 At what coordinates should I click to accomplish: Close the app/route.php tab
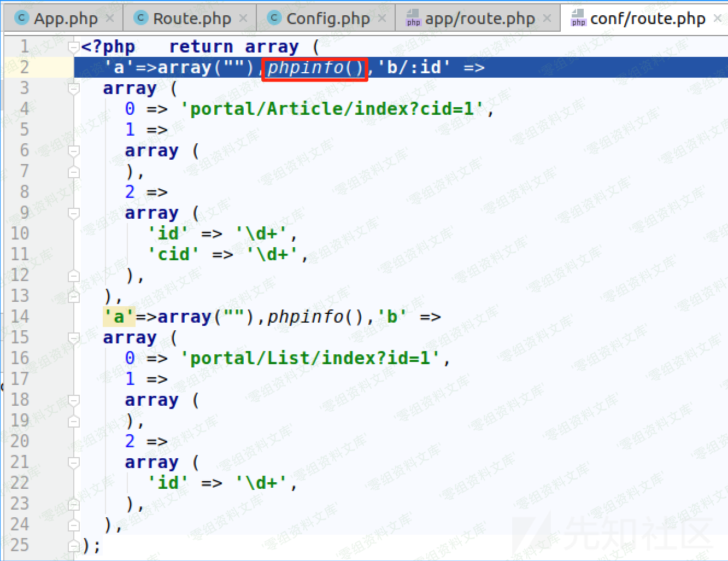pyautogui.click(x=547, y=18)
